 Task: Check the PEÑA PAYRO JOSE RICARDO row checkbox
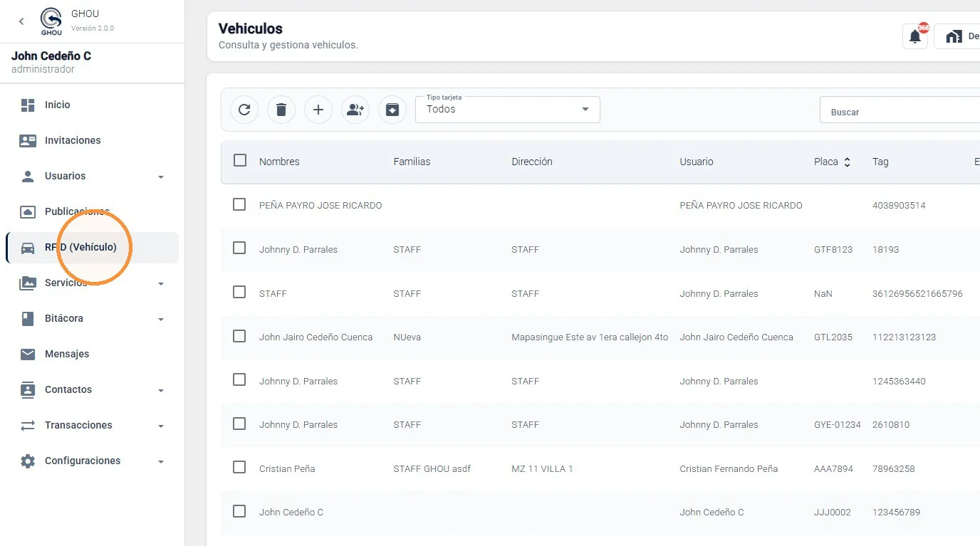pyautogui.click(x=239, y=204)
